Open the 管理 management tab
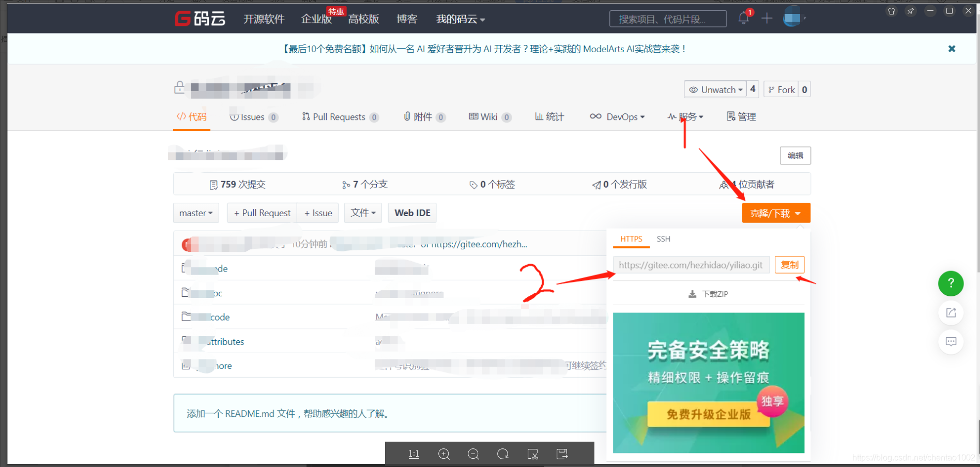The image size is (980, 467). click(x=741, y=117)
